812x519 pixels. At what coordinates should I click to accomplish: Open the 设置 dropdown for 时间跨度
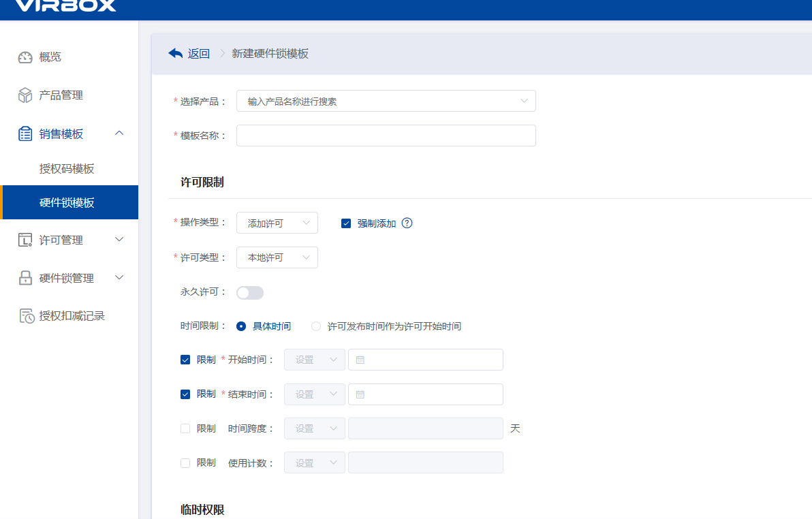(314, 429)
